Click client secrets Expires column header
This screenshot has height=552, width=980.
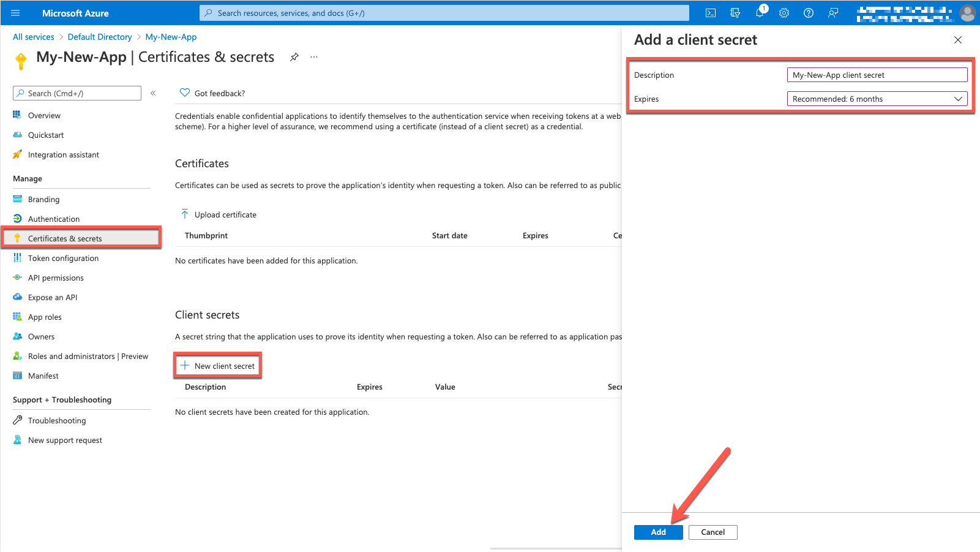pyautogui.click(x=370, y=387)
